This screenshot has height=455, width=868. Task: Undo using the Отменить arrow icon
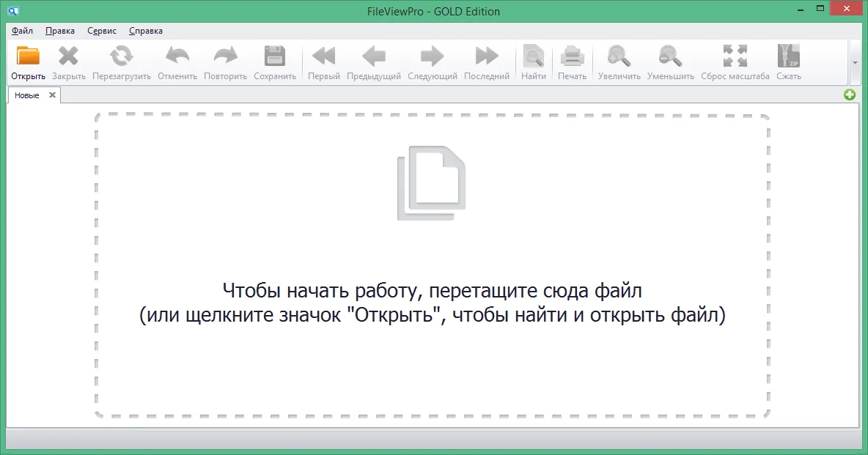pyautogui.click(x=177, y=56)
